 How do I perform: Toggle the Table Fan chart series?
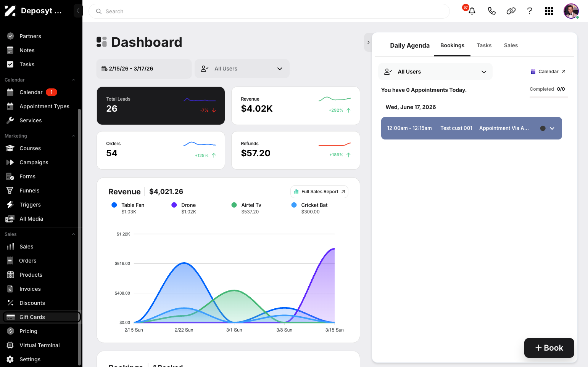coord(128,208)
